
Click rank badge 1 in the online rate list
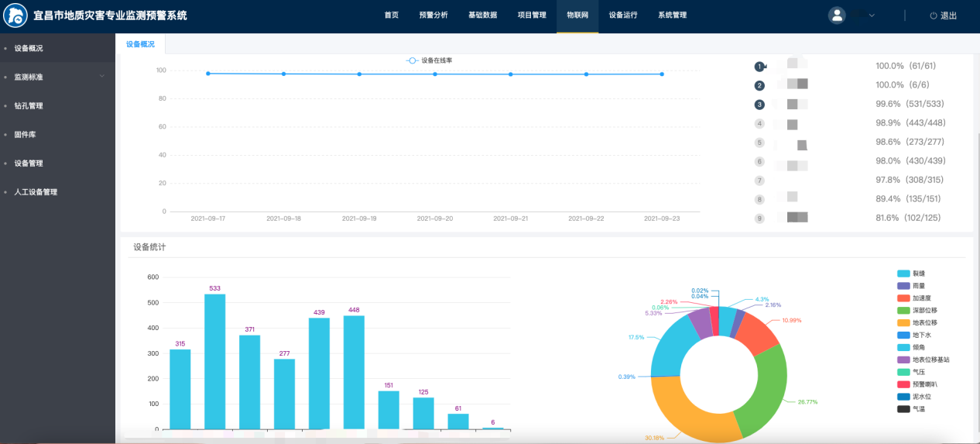759,67
